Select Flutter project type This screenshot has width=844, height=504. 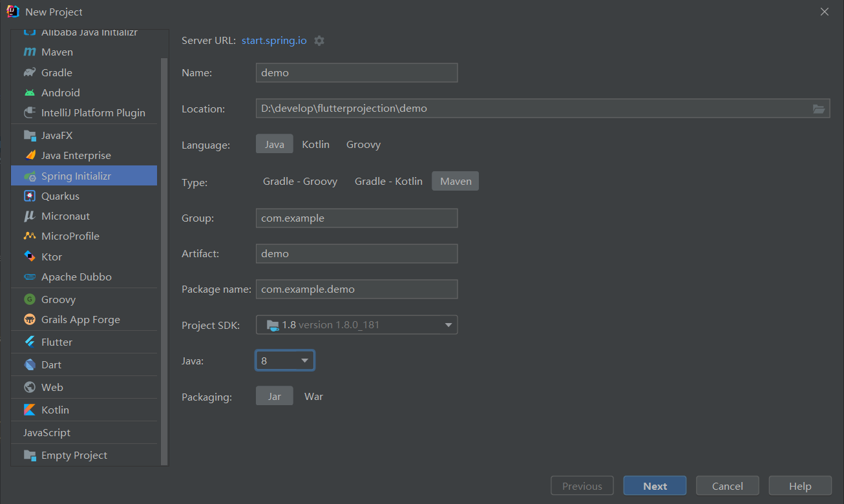tap(84, 342)
